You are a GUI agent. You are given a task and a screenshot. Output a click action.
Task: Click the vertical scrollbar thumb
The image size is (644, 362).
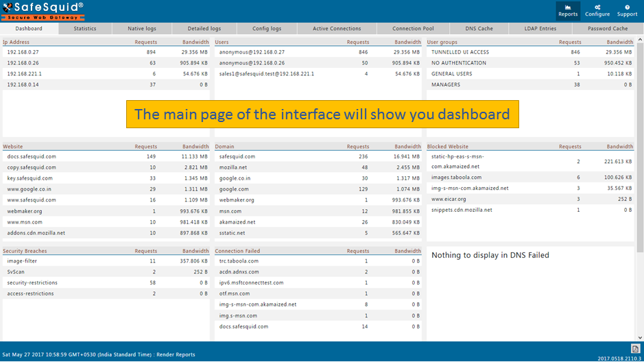(x=640, y=148)
